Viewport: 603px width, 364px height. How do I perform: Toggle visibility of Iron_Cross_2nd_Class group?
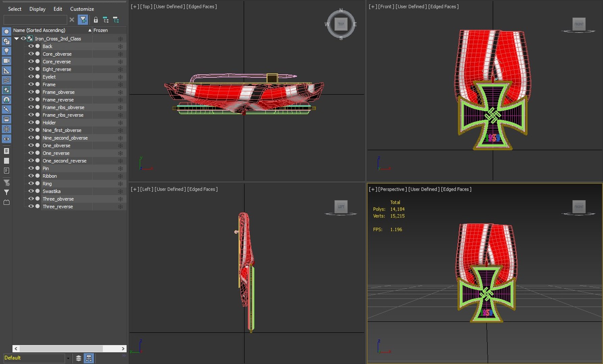point(23,38)
